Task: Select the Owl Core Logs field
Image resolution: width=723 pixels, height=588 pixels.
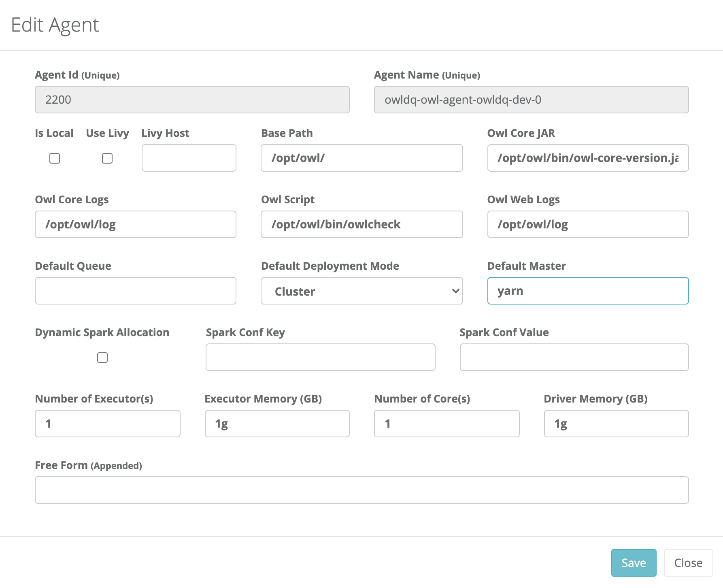Action: [x=136, y=224]
